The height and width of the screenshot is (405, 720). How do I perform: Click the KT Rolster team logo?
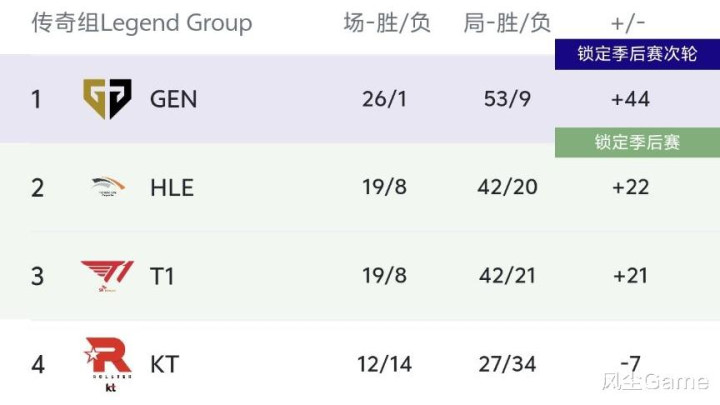click(107, 363)
